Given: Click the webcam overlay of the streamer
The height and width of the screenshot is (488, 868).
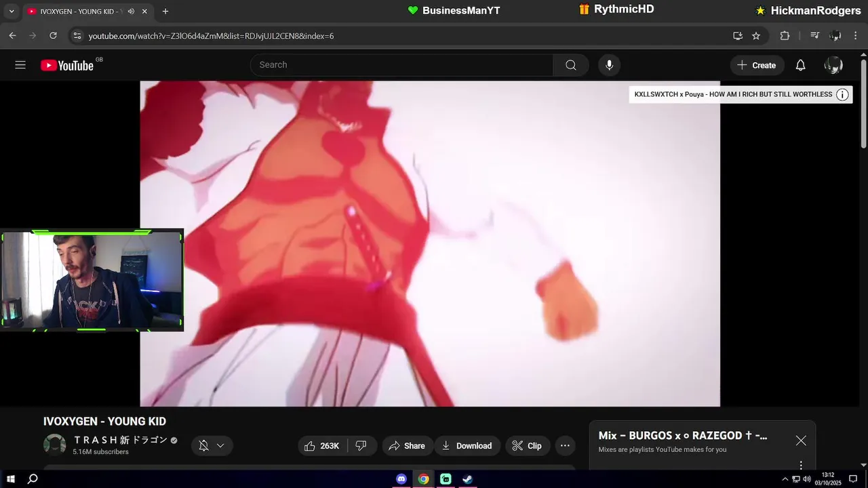Looking at the screenshot, I should [x=92, y=280].
